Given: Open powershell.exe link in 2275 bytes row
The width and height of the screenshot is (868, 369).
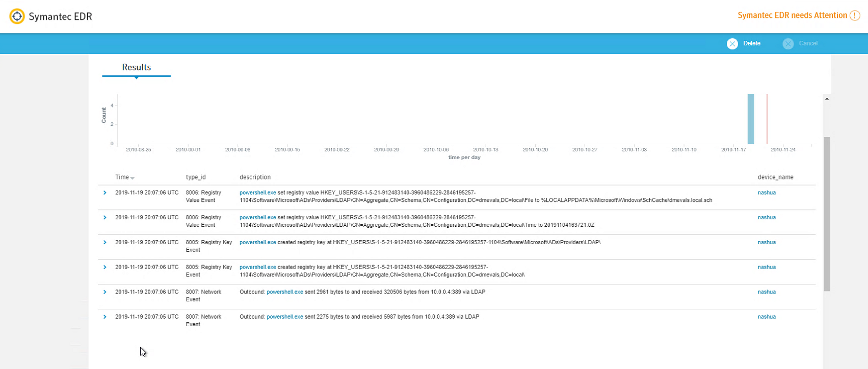Looking at the screenshot, I should pos(285,317).
